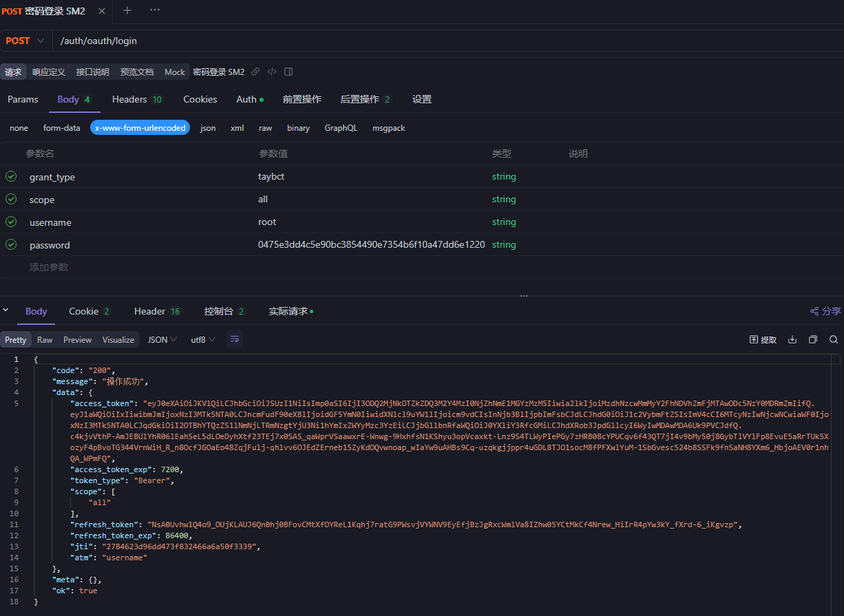Click the 提取 extract button
Image resolution: width=844 pixels, height=616 pixels.
[763, 339]
